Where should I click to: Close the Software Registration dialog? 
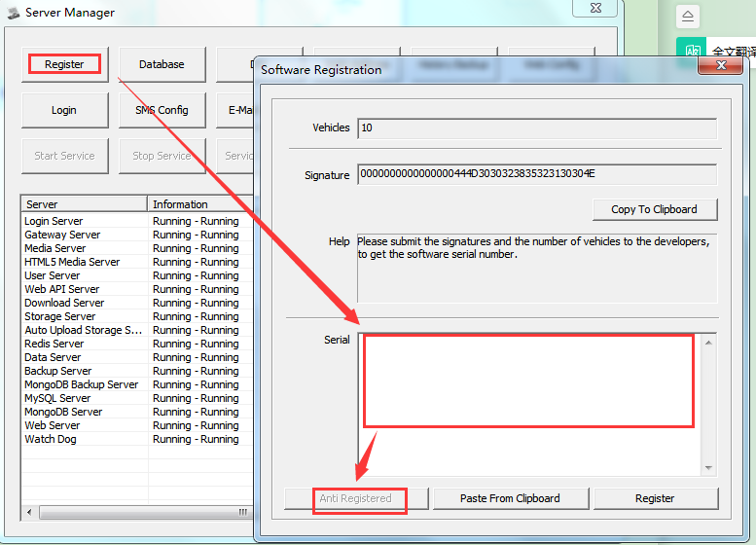pos(721,65)
